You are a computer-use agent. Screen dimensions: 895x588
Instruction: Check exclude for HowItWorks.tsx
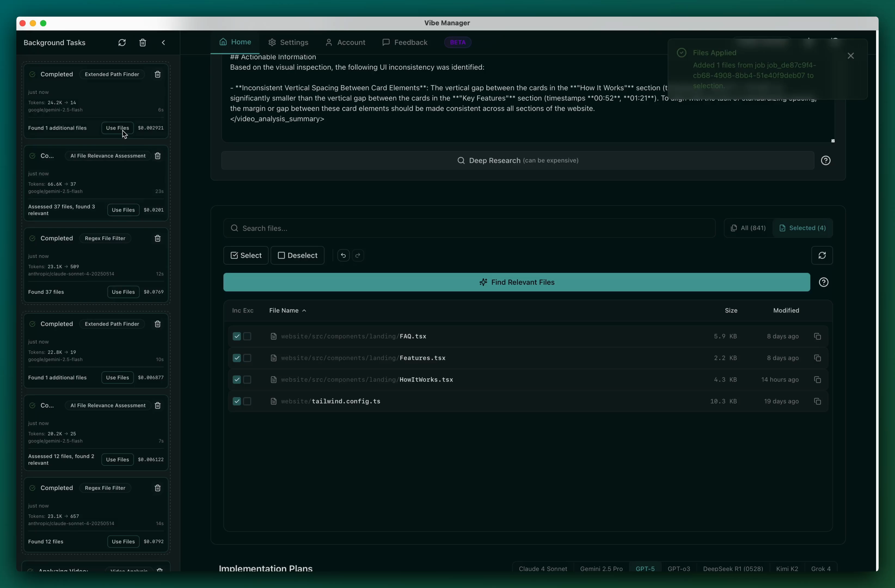tap(247, 380)
